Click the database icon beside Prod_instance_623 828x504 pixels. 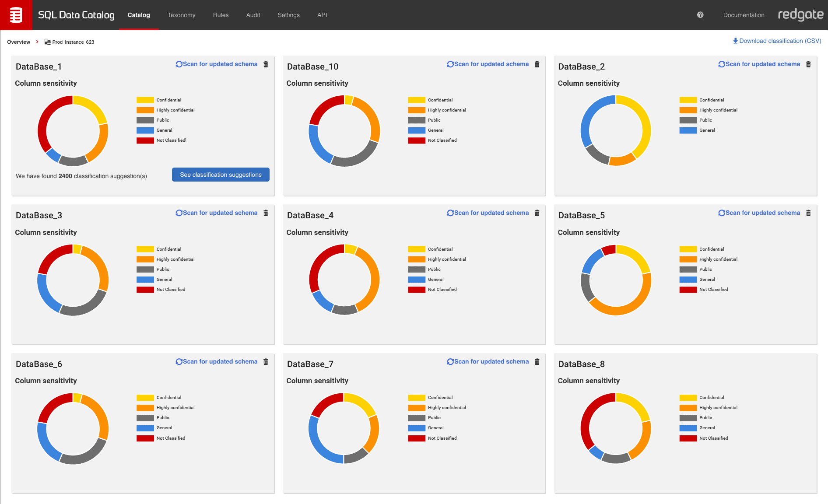pyautogui.click(x=47, y=42)
